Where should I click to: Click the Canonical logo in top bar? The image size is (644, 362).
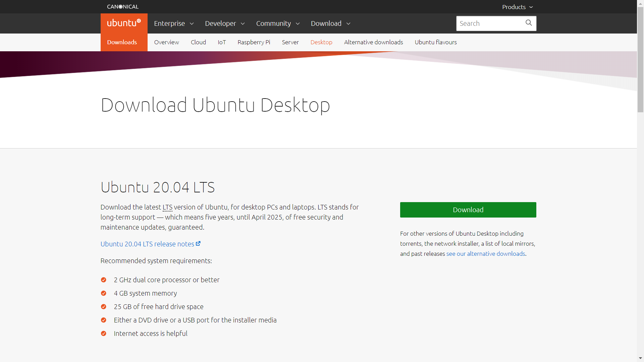tap(123, 7)
